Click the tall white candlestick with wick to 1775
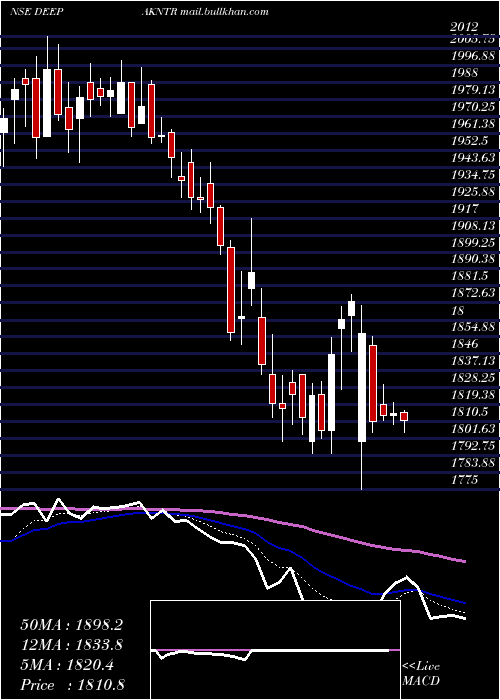 [x=362, y=387]
